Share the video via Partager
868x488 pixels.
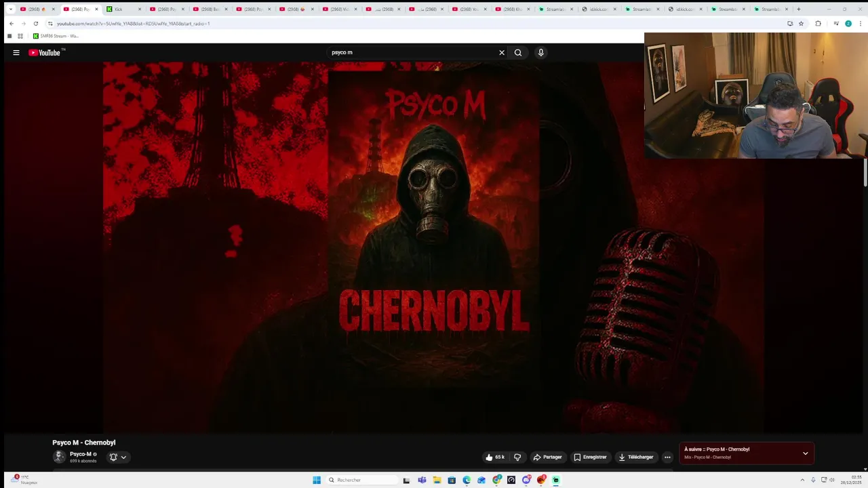(x=547, y=457)
